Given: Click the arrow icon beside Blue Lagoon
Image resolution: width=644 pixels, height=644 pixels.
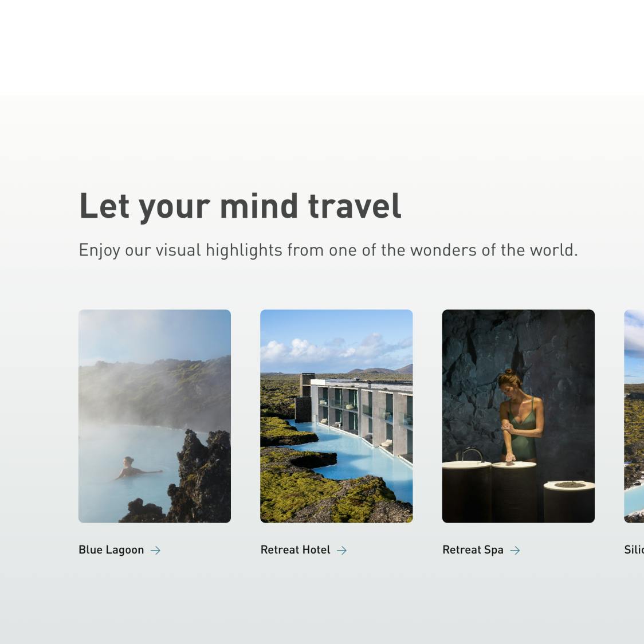Looking at the screenshot, I should 155,551.
